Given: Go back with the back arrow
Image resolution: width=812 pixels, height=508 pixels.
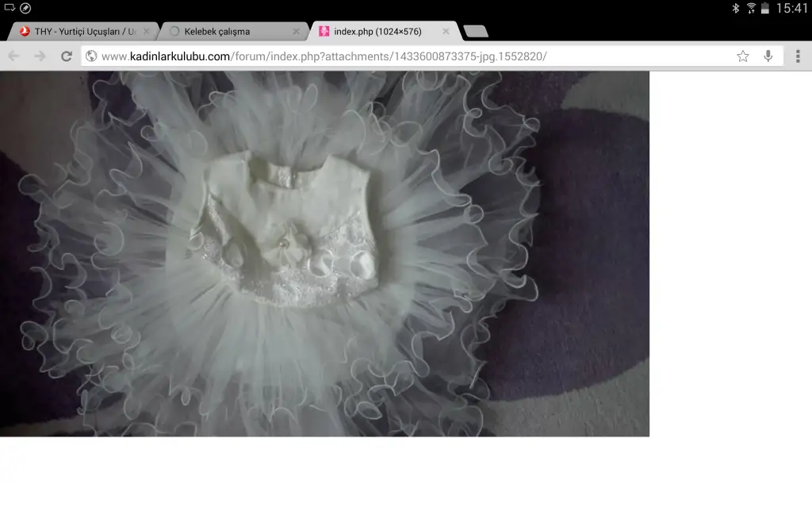Looking at the screenshot, I should [x=14, y=56].
